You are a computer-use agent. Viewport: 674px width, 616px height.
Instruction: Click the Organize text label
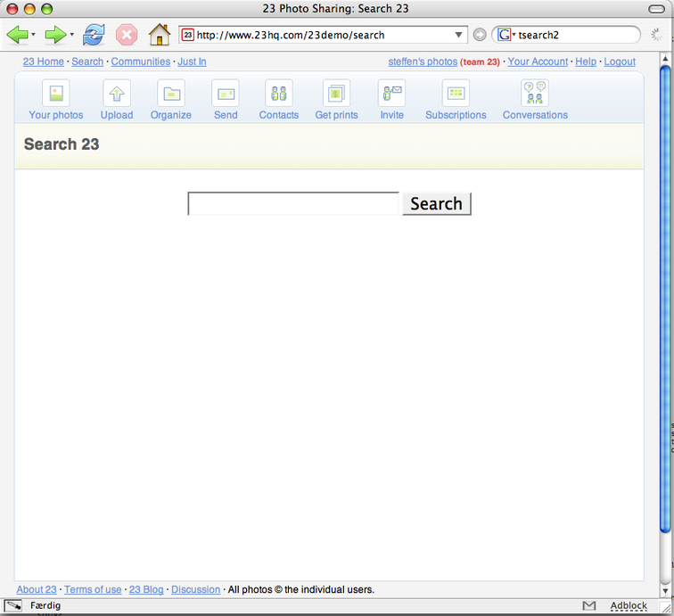171,115
